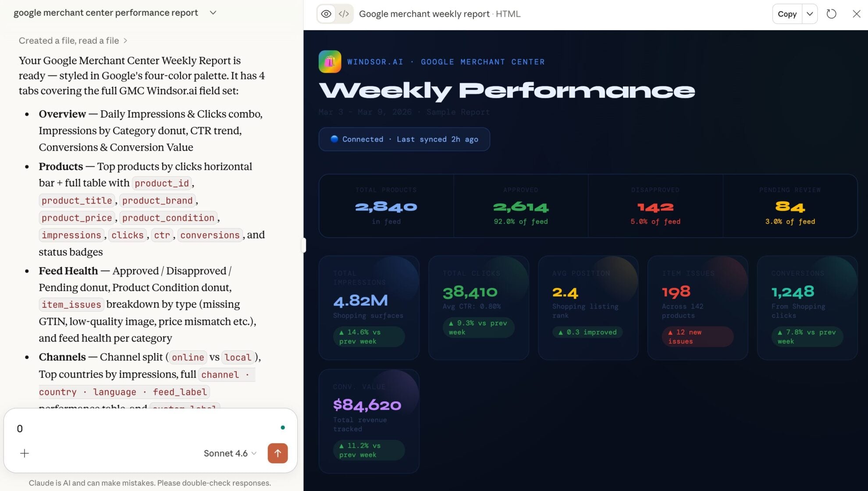Screen dimensions: 868x491
Task: Click the plus attachment icon
Action: (x=25, y=453)
